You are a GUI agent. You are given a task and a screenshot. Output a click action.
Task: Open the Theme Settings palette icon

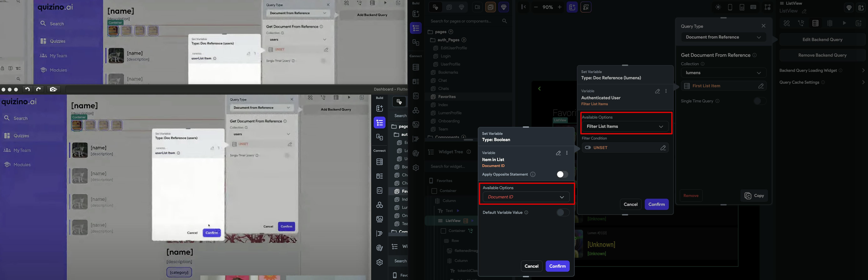(416, 153)
